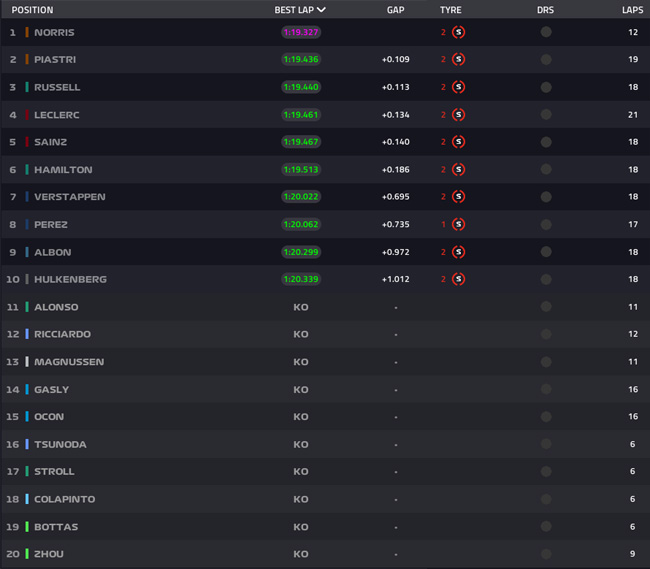Click driver name VERSTAPPEN
Screen dimensions: 650x569
(x=70, y=197)
